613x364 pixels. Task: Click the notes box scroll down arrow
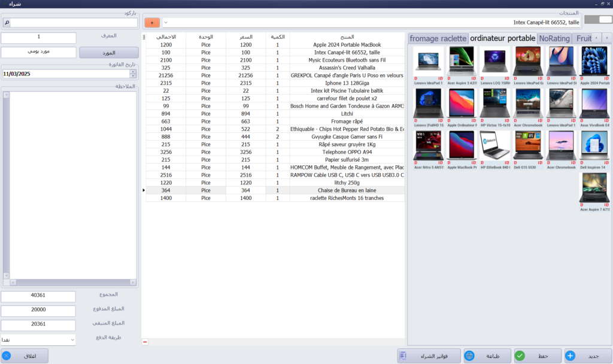6,275
